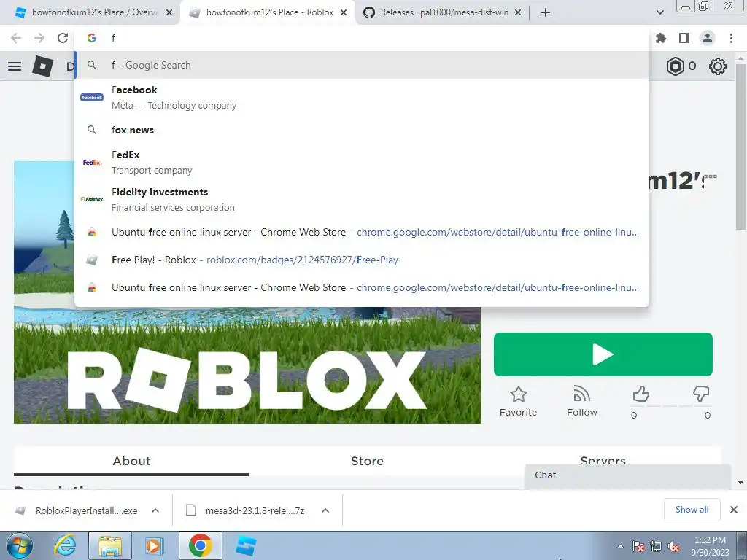Open Roblox Studio from the taskbar
Screen dimensions: 747x560
pyautogui.click(x=246, y=545)
